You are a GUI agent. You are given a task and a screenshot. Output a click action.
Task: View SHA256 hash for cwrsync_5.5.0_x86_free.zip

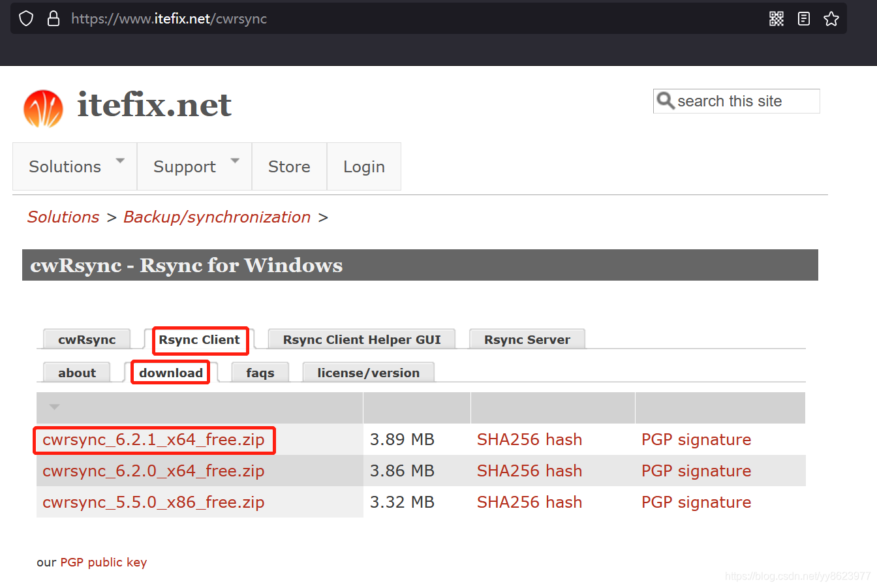(529, 502)
